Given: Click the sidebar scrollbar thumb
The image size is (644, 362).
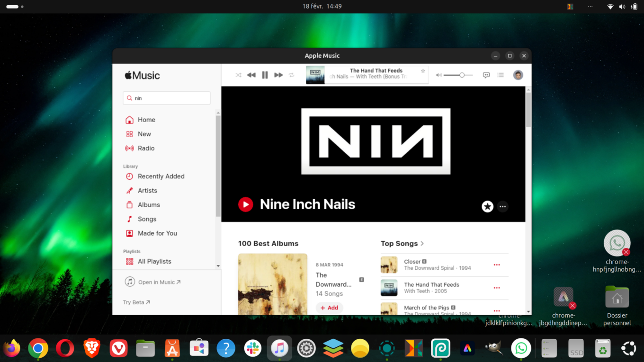Looking at the screenshot, I should pos(218,166).
